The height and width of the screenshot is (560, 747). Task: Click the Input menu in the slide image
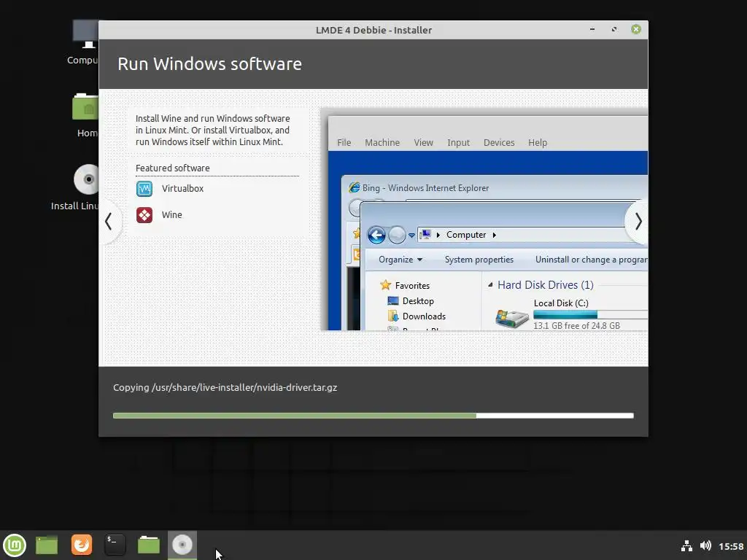pos(458,142)
